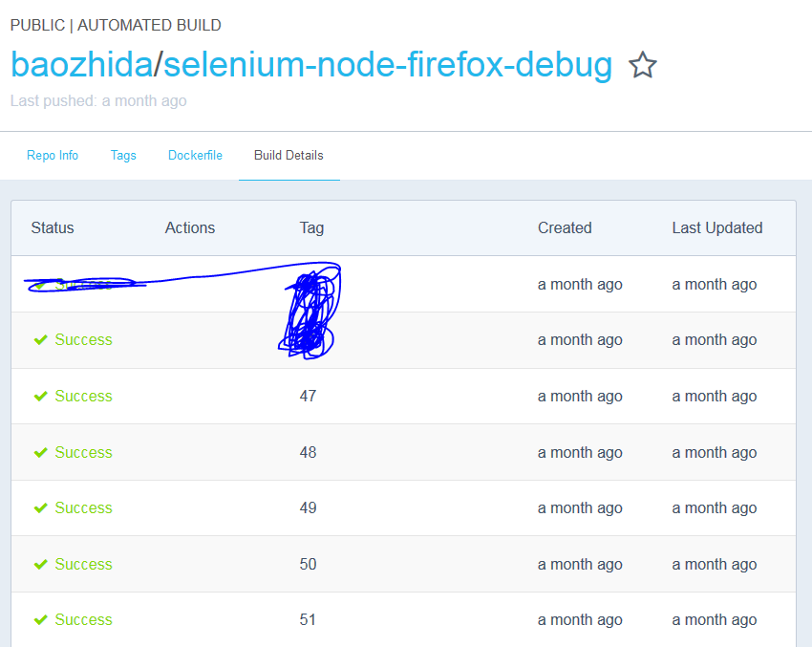Click the green checkmark in row 47
Viewport: 812px width, 647px height.
point(40,397)
